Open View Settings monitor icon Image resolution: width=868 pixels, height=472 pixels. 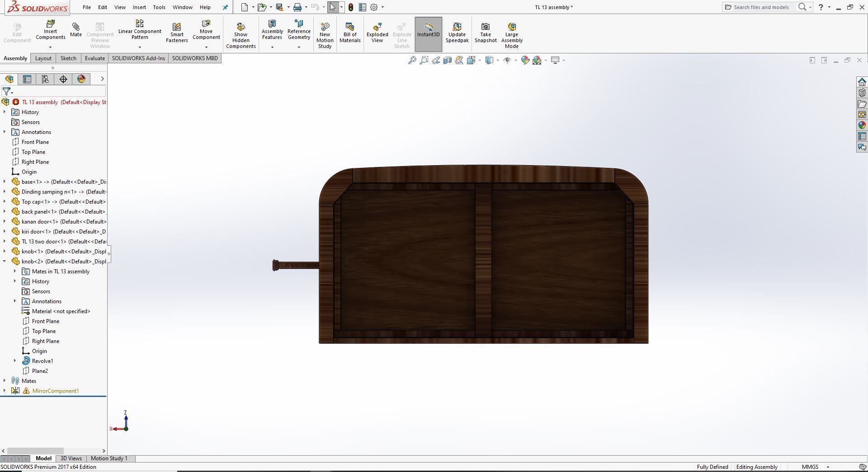coord(555,60)
